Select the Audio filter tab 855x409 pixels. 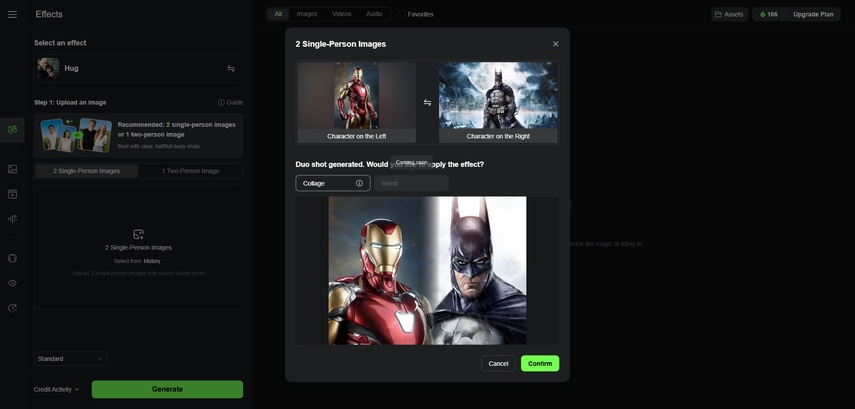point(374,14)
